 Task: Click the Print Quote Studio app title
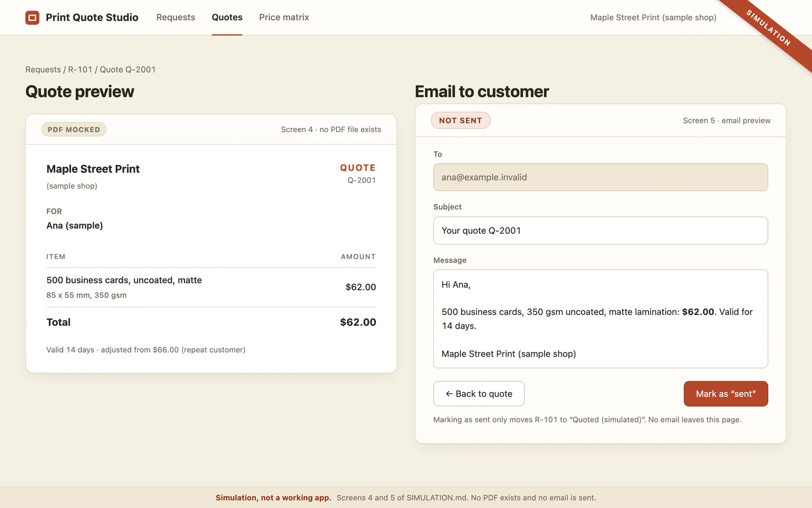point(92,17)
